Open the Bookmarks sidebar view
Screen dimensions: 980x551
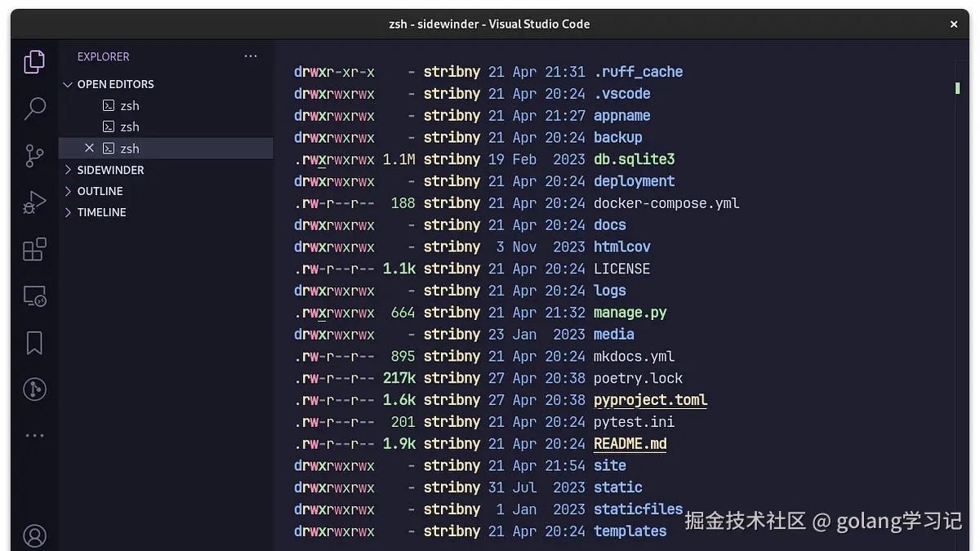(34, 343)
